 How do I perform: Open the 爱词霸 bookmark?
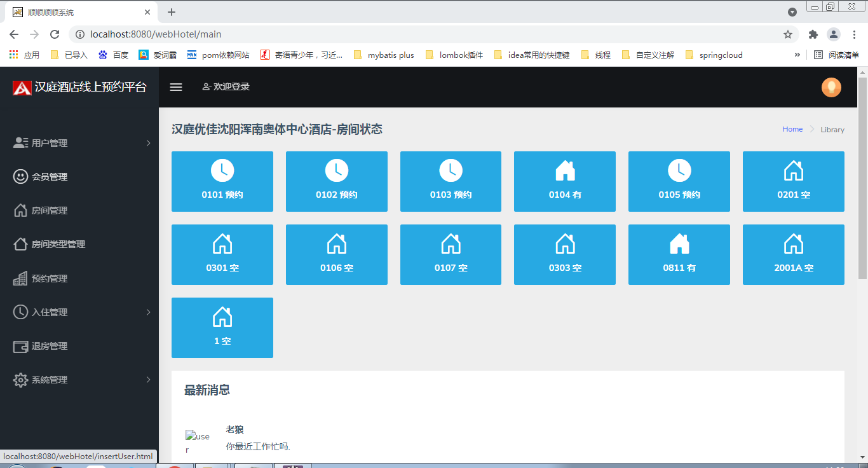(158, 55)
